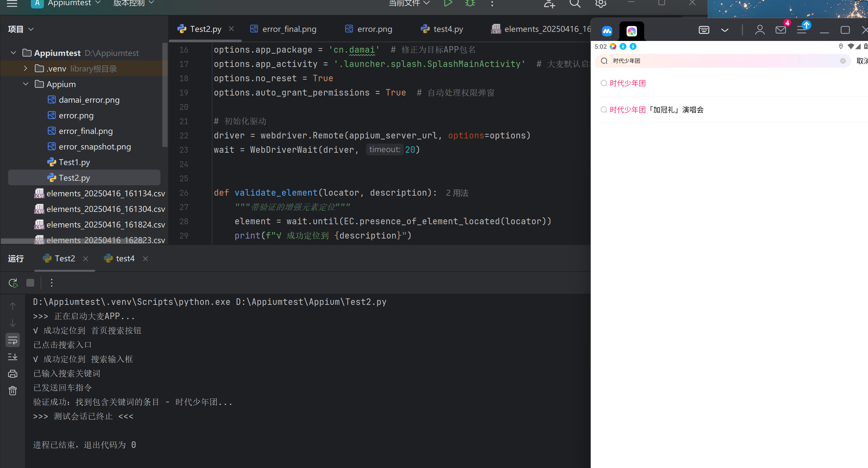Clear search text with X button
868x468 pixels.
tap(843, 61)
